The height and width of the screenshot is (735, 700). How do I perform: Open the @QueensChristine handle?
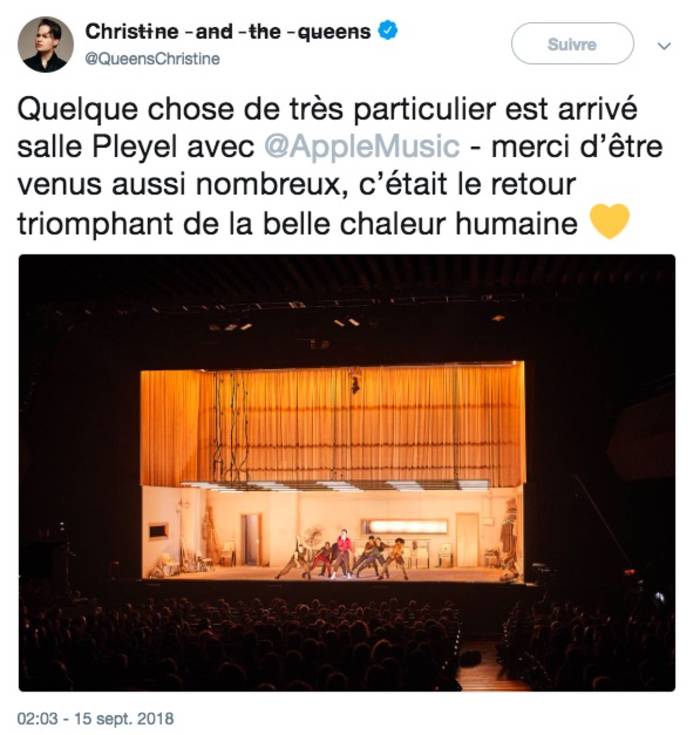click(152, 59)
